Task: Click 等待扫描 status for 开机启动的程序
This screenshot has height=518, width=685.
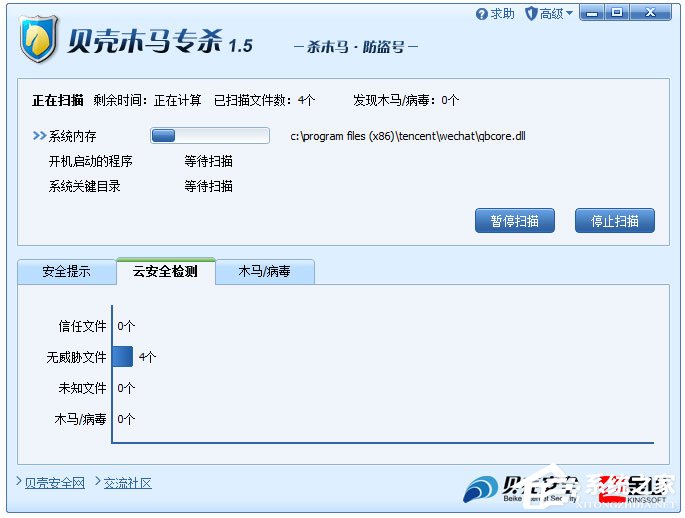Action: (208, 162)
